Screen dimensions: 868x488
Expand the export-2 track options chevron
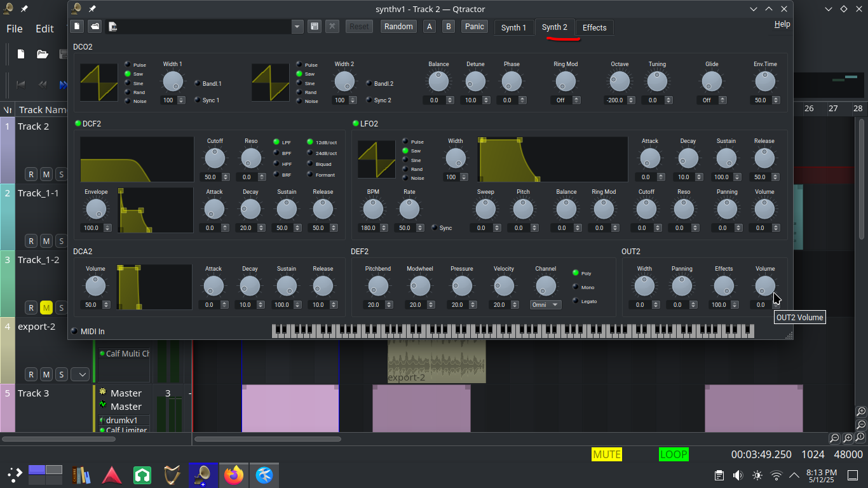click(x=81, y=374)
